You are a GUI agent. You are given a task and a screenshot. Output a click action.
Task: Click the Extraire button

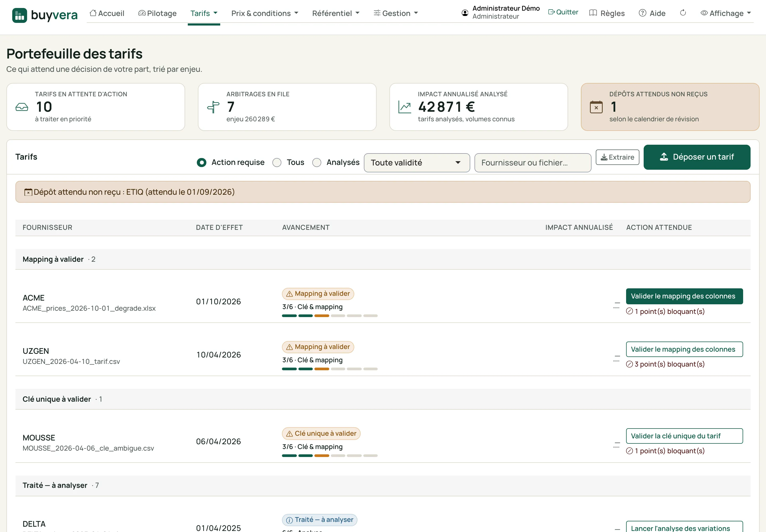(617, 157)
